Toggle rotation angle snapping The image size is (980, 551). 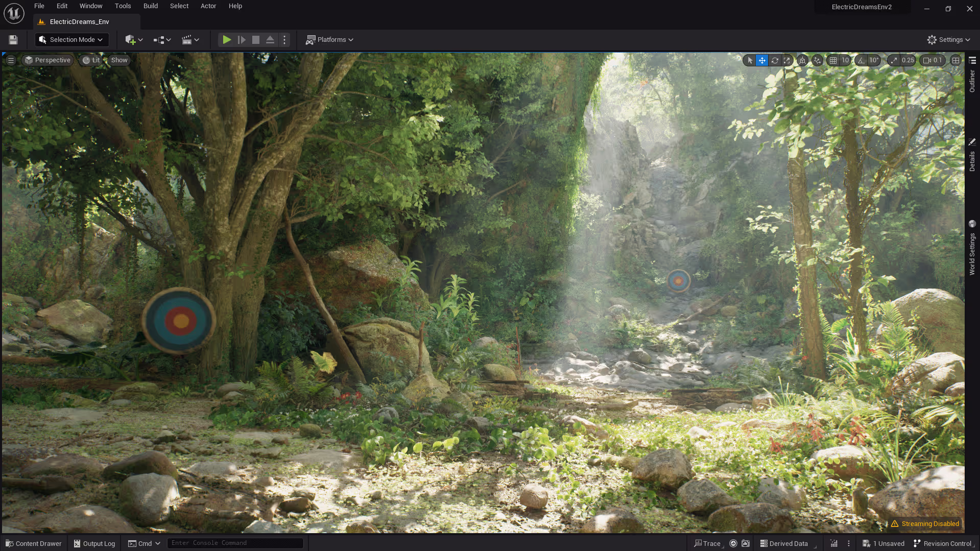point(862,60)
